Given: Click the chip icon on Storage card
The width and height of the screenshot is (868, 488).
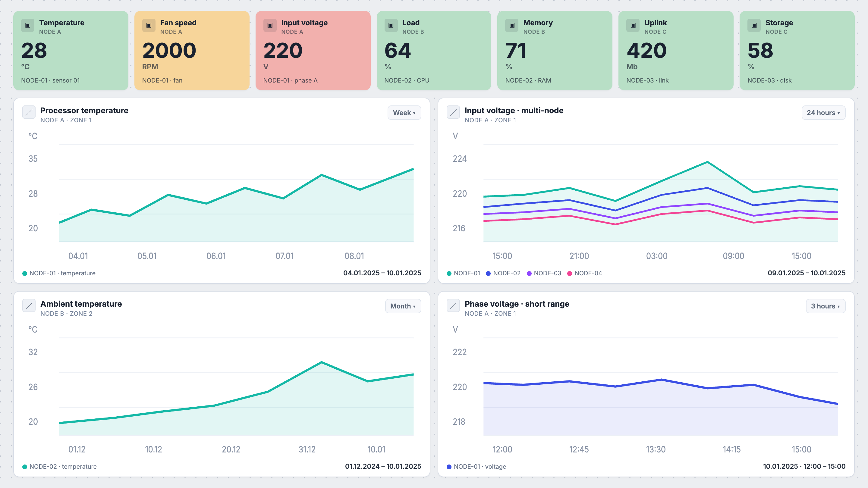Looking at the screenshot, I should (754, 25).
